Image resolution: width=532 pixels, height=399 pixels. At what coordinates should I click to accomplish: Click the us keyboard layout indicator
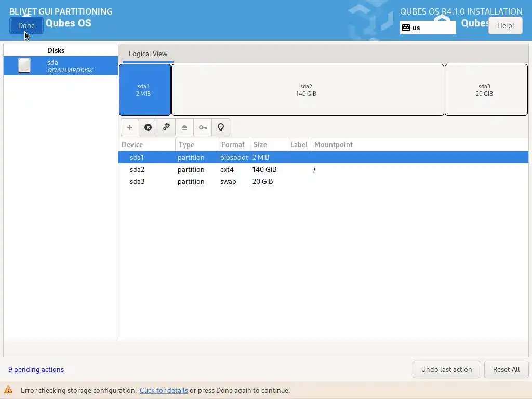pyautogui.click(x=428, y=28)
